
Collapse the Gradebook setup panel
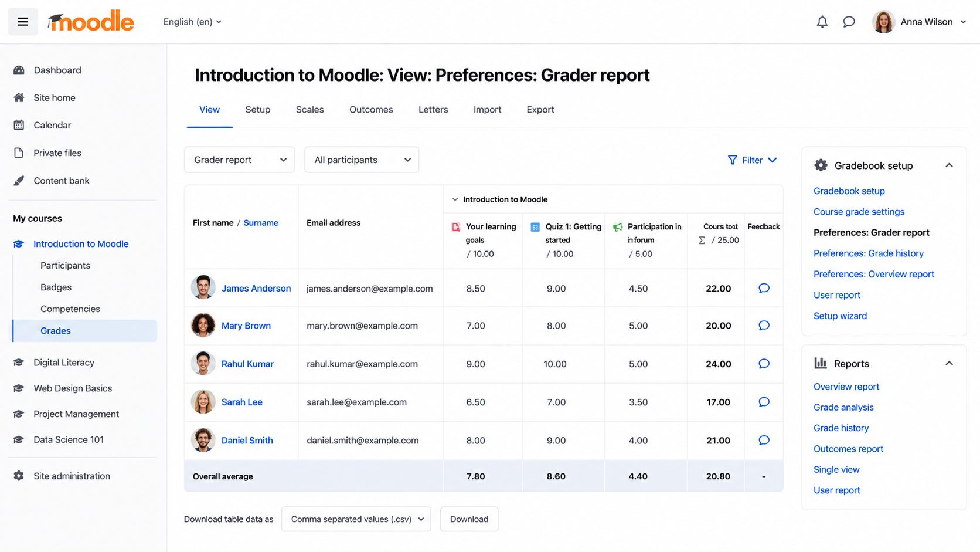point(949,165)
